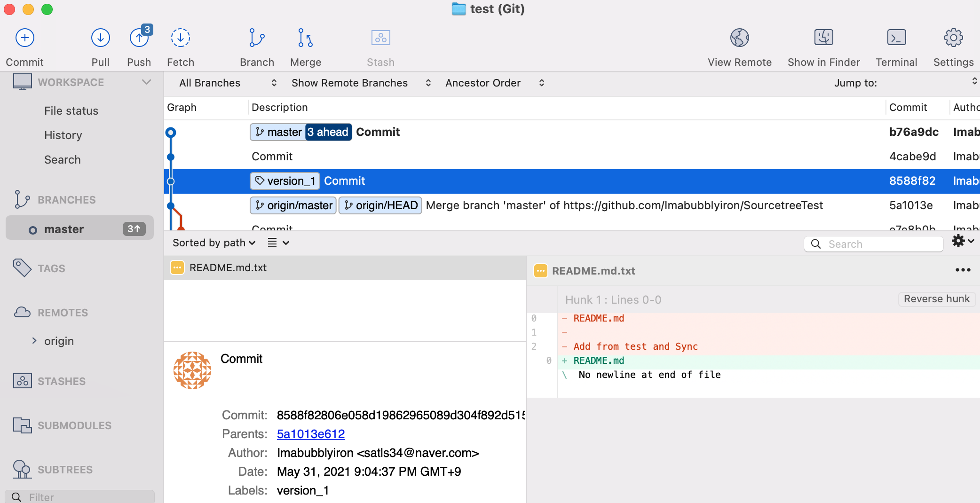Screen dimensions: 980x503
Task: Select File status in sidebar
Action: [x=71, y=110]
